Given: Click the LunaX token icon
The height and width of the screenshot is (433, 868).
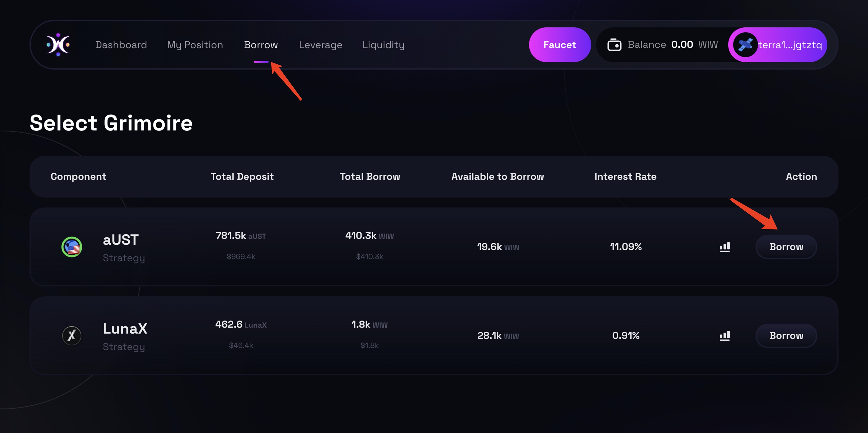Looking at the screenshot, I should coord(72,335).
